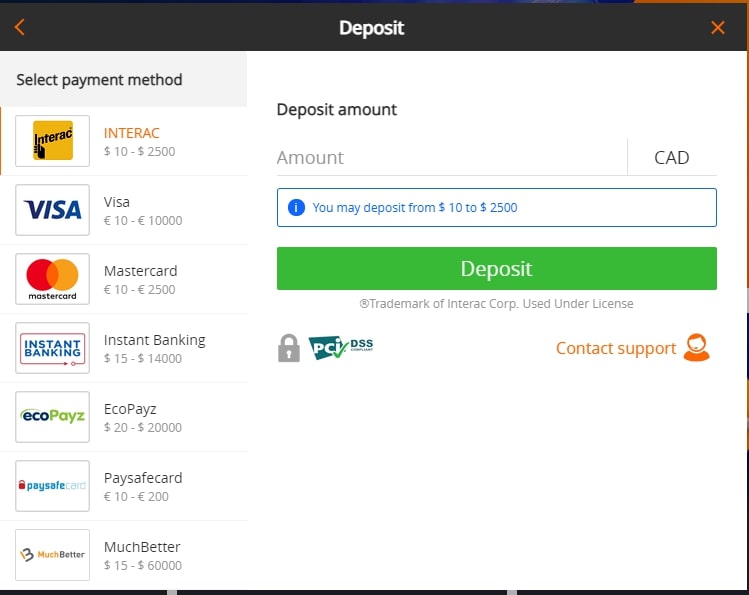This screenshot has width=749, height=595.
Task: Select Instant Banking method label
Action: point(154,340)
